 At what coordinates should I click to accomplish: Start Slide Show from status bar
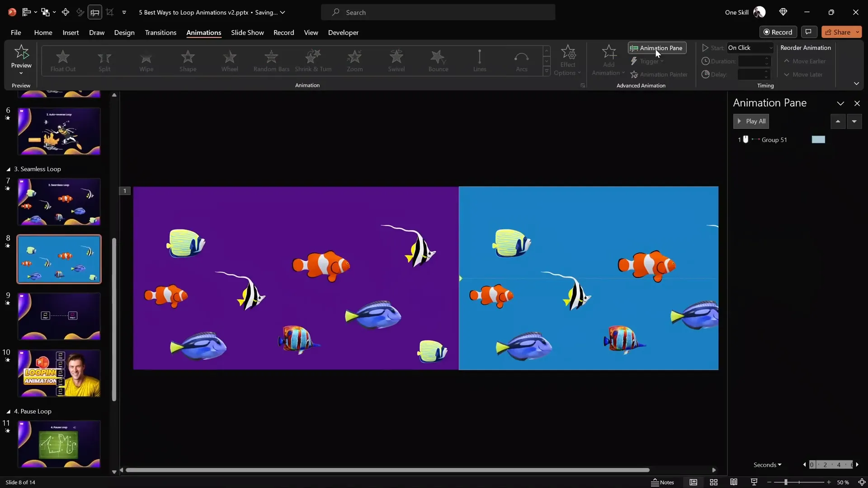click(x=754, y=482)
